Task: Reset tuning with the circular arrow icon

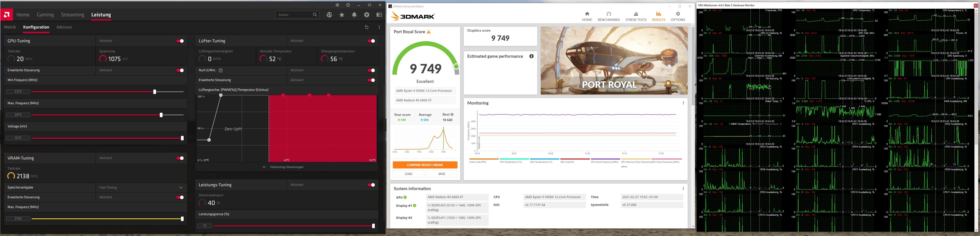Action: (x=367, y=27)
